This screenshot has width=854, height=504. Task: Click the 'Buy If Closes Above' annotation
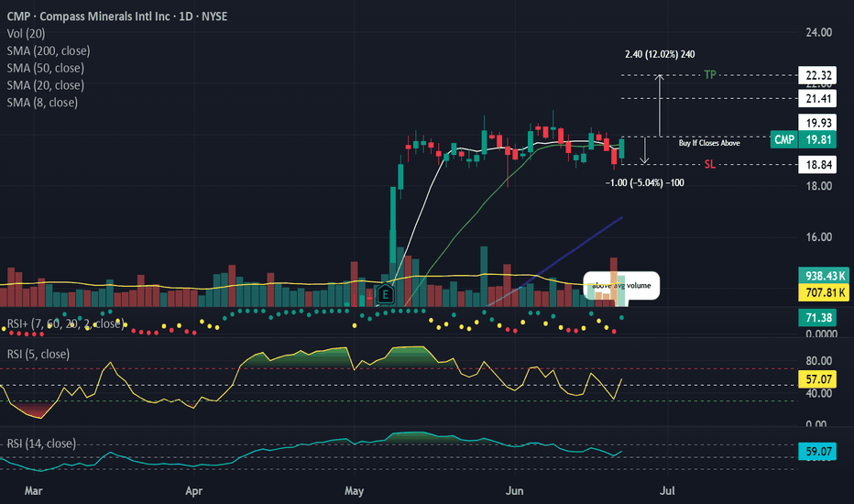coord(709,143)
